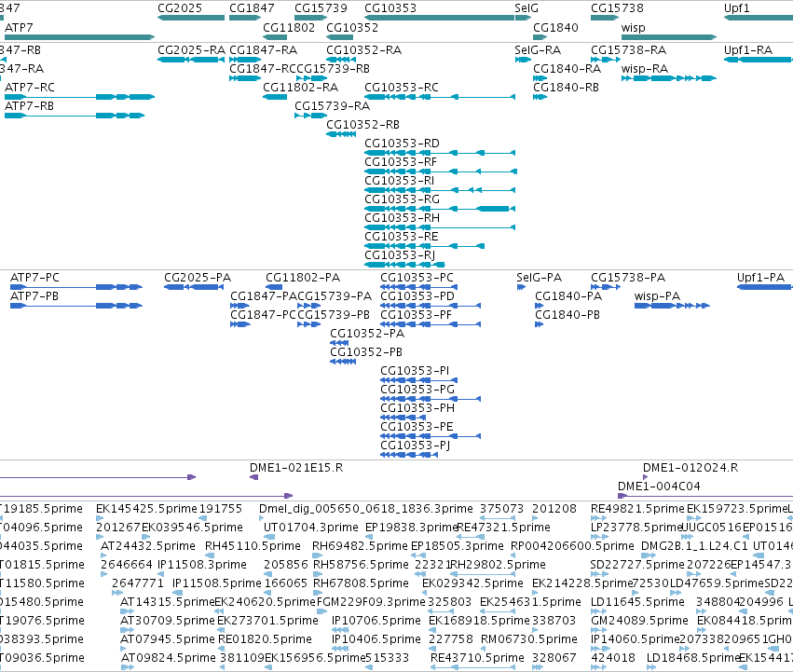Viewport: 793px width, 672px height.
Task: Click transcript CG15739-RA
Action: click(311, 116)
